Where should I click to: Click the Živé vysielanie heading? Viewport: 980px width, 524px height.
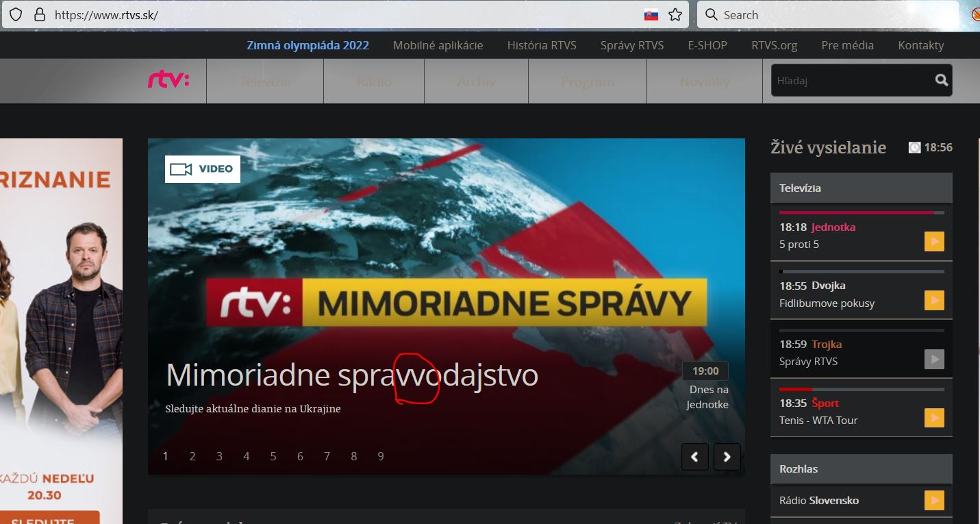point(828,147)
